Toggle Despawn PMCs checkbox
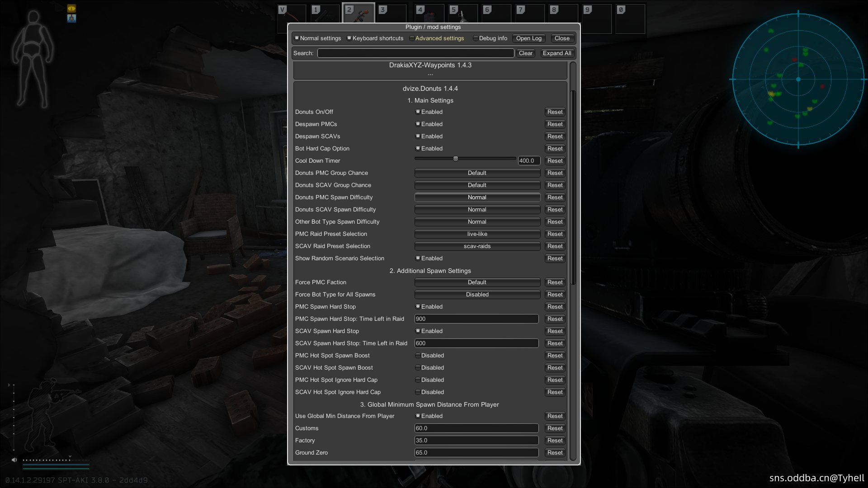Viewport: 868px width, 488px height. coord(418,124)
